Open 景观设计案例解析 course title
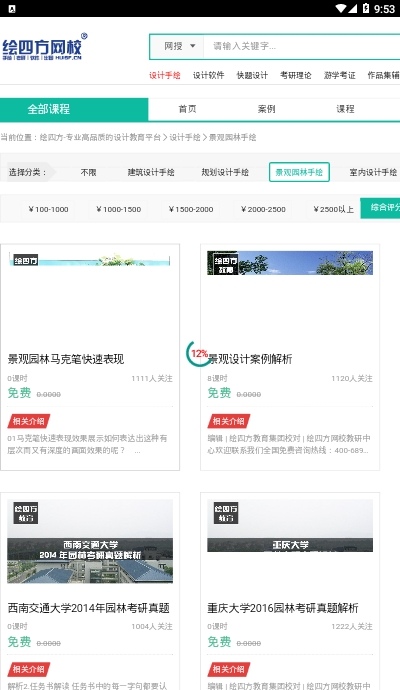The width and height of the screenshot is (400, 690). pos(250,359)
